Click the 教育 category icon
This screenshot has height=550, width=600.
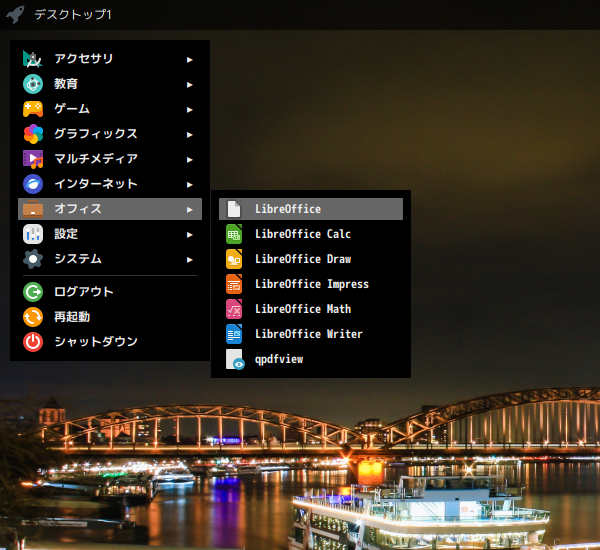[x=33, y=84]
